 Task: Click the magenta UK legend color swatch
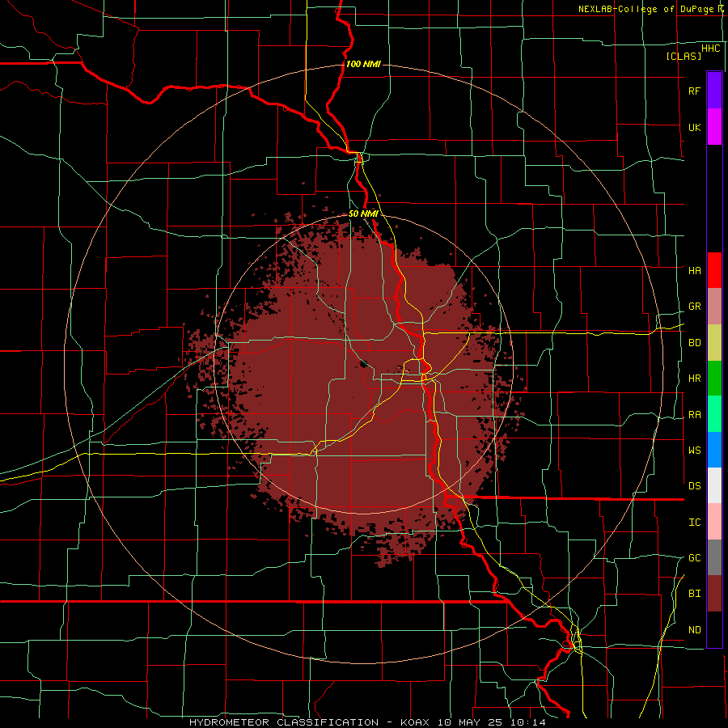click(714, 127)
